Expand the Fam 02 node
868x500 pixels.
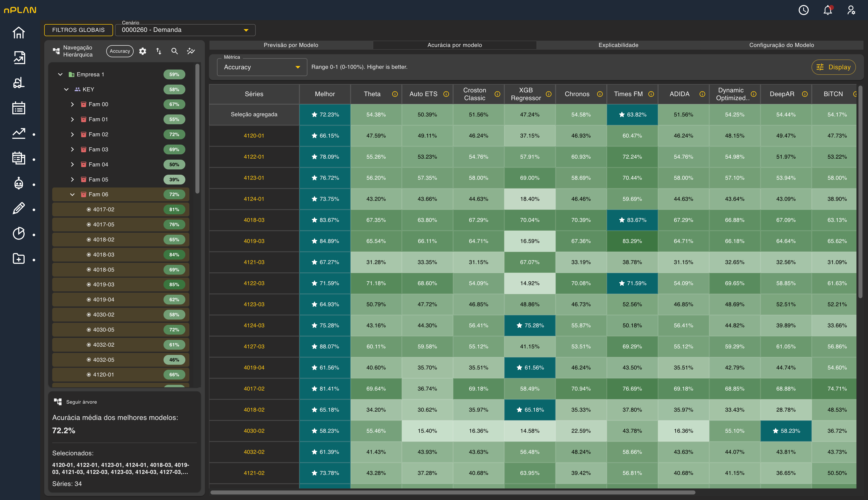(x=72, y=134)
